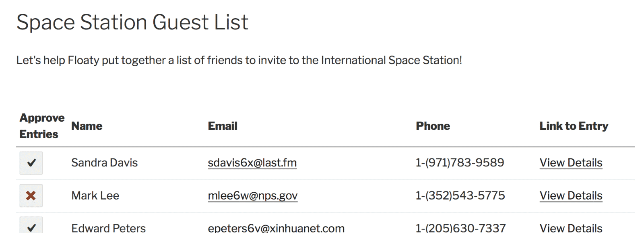Open email link sdavis6x@last.fm
The image size is (644, 233).
click(x=252, y=162)
